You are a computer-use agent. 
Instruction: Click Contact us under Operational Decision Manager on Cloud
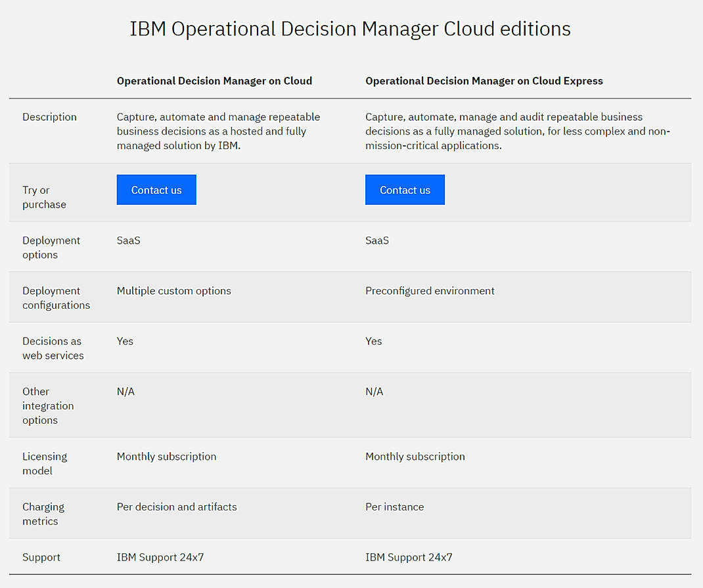156,190
